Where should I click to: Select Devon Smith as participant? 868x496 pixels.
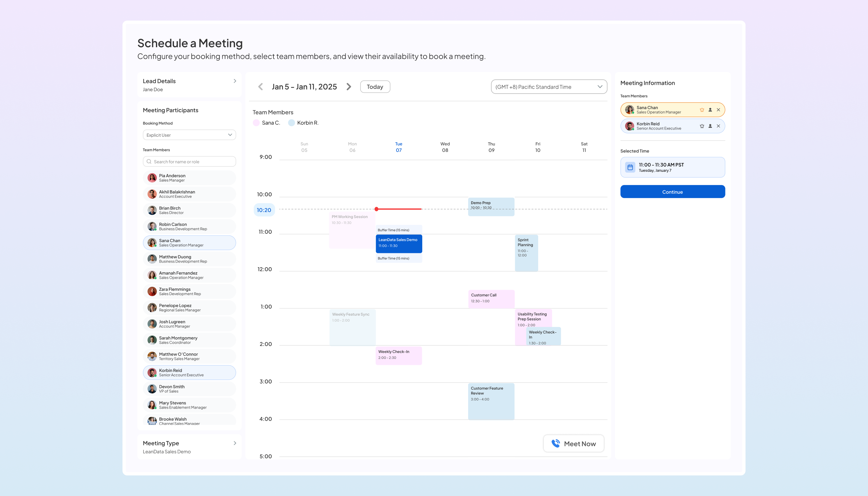[x=189, y=389]
